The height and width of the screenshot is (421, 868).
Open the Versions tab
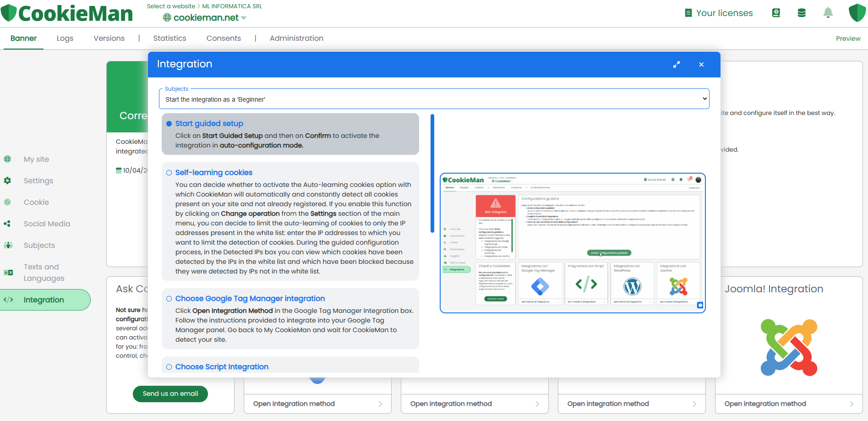click(x=109, y=38)
